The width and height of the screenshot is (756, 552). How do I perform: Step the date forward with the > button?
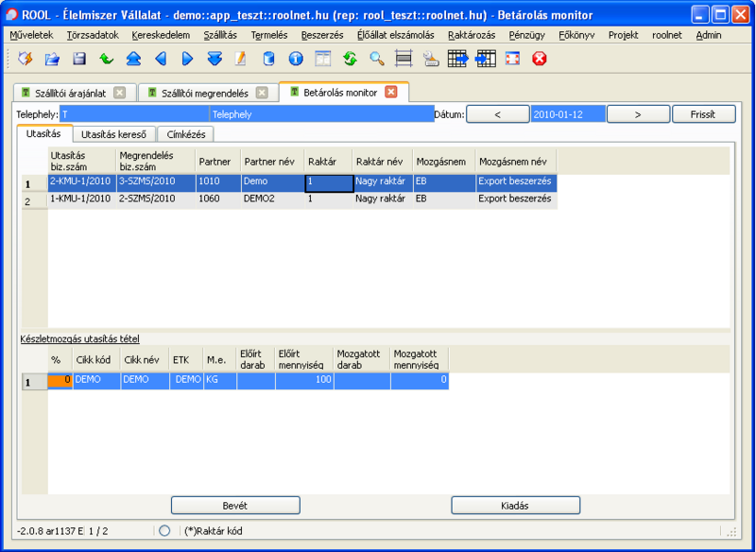638,113
